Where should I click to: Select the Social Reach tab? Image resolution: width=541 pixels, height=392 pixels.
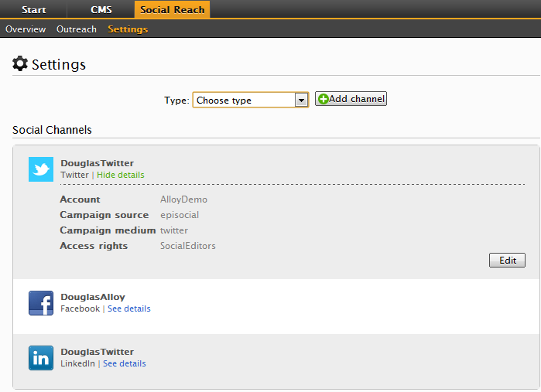(x=172, y=10)
